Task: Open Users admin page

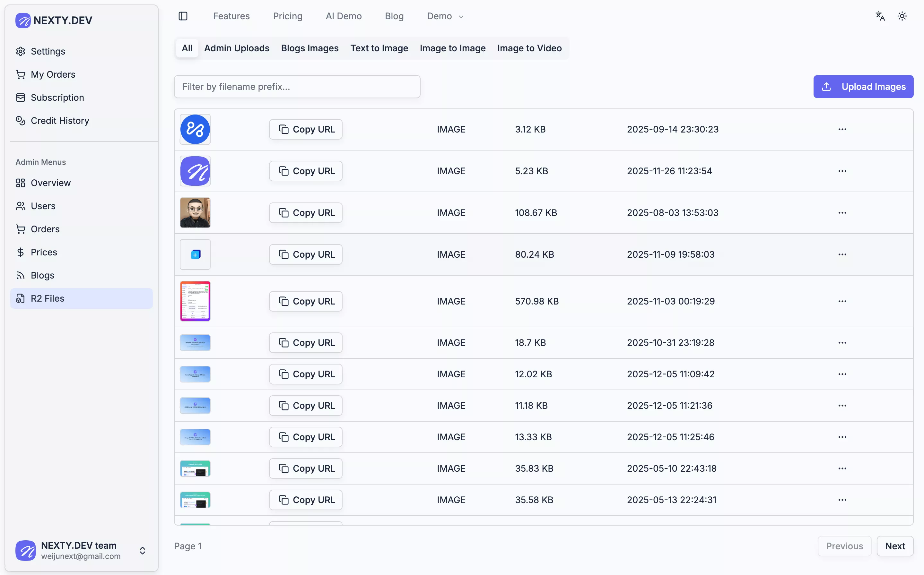Action: [x=43, y=206]
